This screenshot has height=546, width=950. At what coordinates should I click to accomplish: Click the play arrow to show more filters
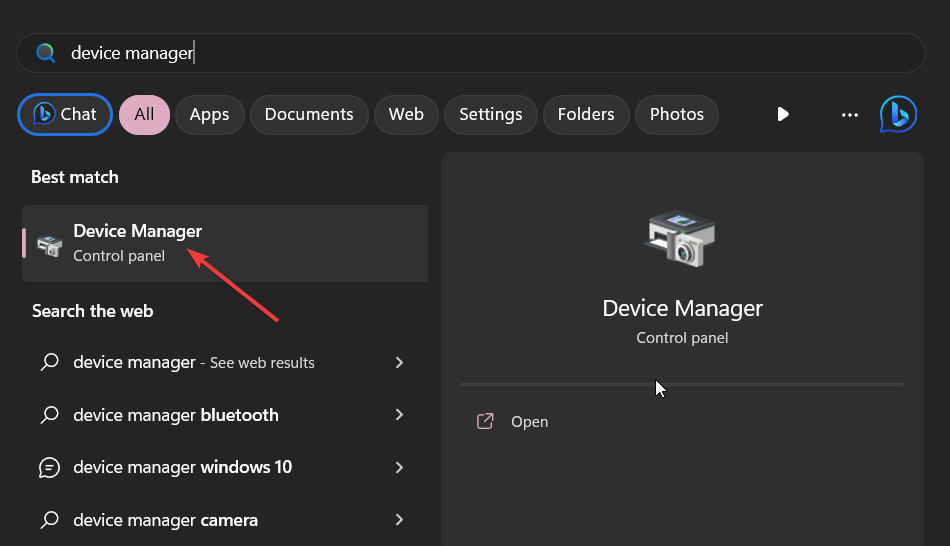pos(783,114)
